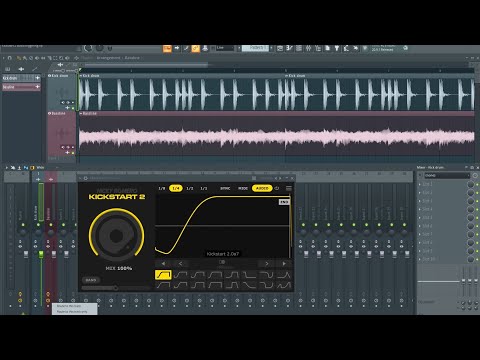The width and height of the screenshot is (480, 360).
Task: Click the thin left chevron below the Kickstart curve
Action: tap(180, 264)
